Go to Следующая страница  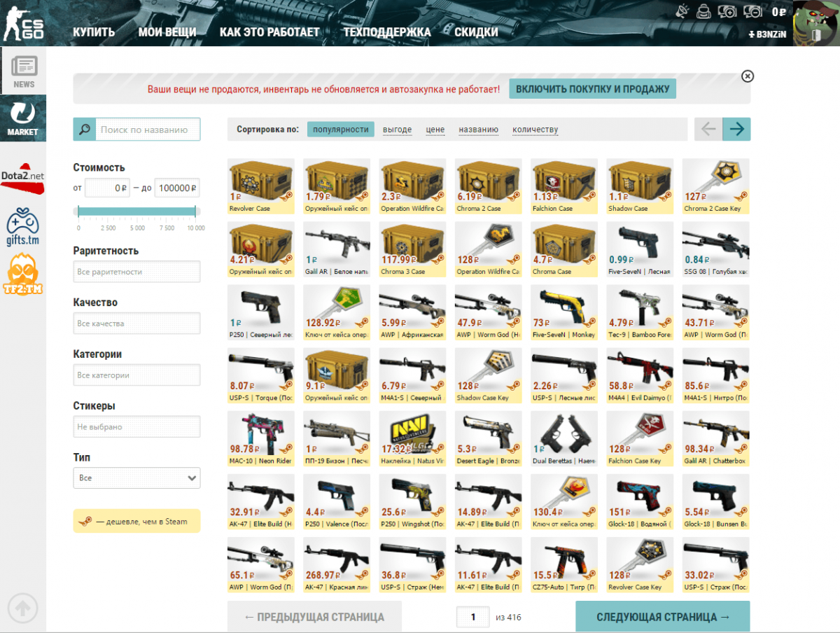[x=663, y=617]
